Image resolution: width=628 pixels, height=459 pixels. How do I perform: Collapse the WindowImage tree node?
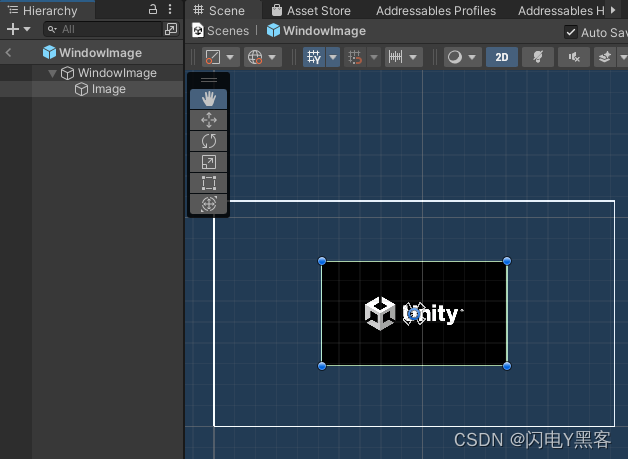[52, 73]
